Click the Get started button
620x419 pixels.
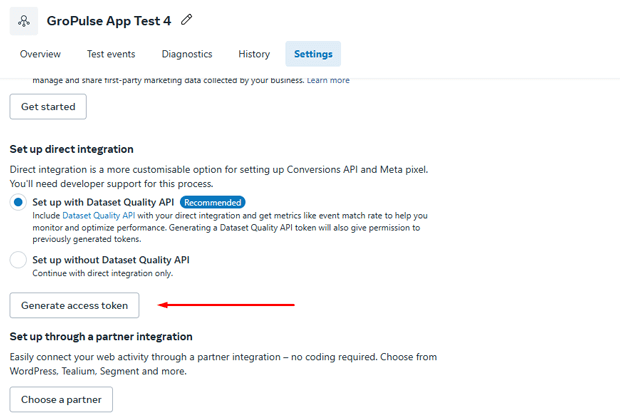click(48, 107)
